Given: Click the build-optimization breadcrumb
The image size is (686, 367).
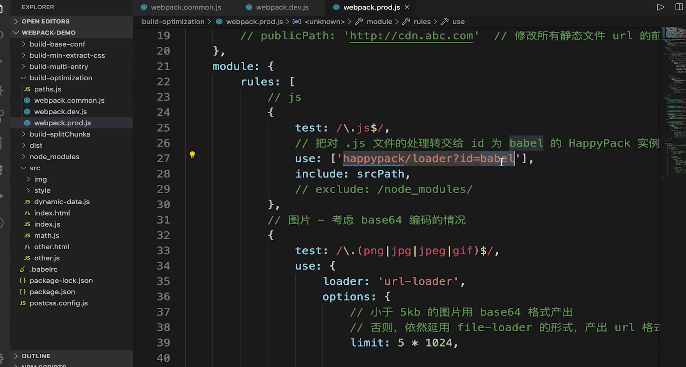Looking at the screenshot, I should point(173,21).
